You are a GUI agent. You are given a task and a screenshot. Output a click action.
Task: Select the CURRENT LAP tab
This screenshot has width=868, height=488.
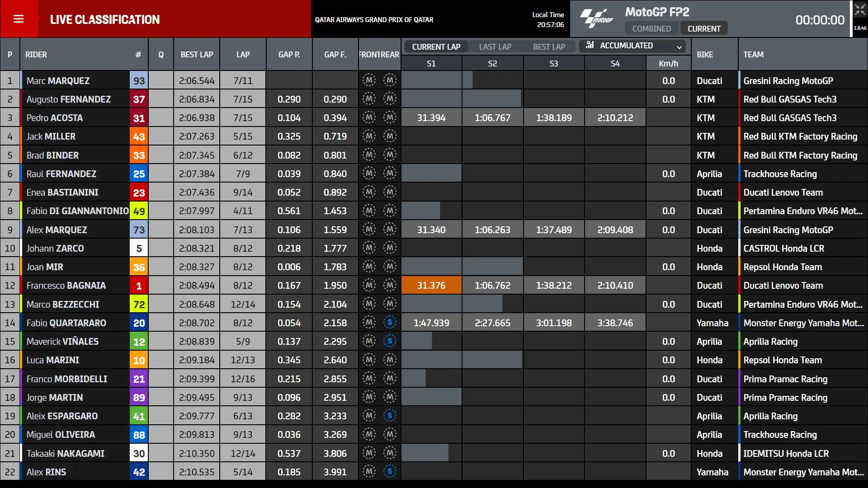pyautogui.click(x=436, y=47)
